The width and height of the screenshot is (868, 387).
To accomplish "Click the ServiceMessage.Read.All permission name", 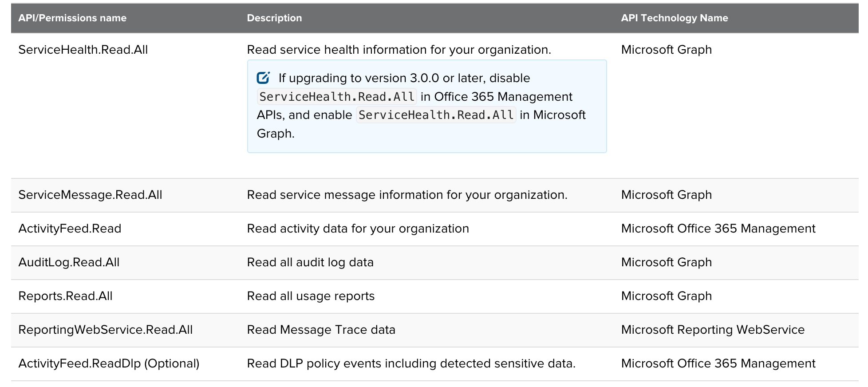I will tap(90, 195).
